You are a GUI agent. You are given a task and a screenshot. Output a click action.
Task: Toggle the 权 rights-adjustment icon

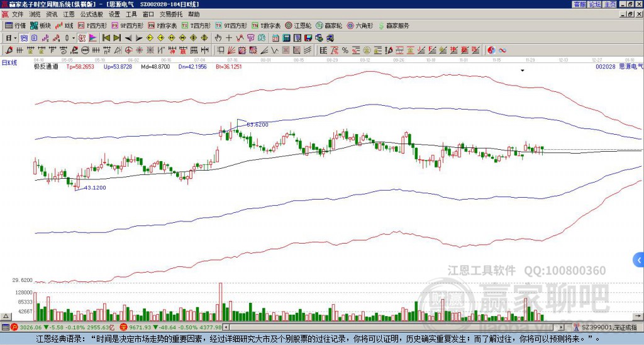pos(82,38)
